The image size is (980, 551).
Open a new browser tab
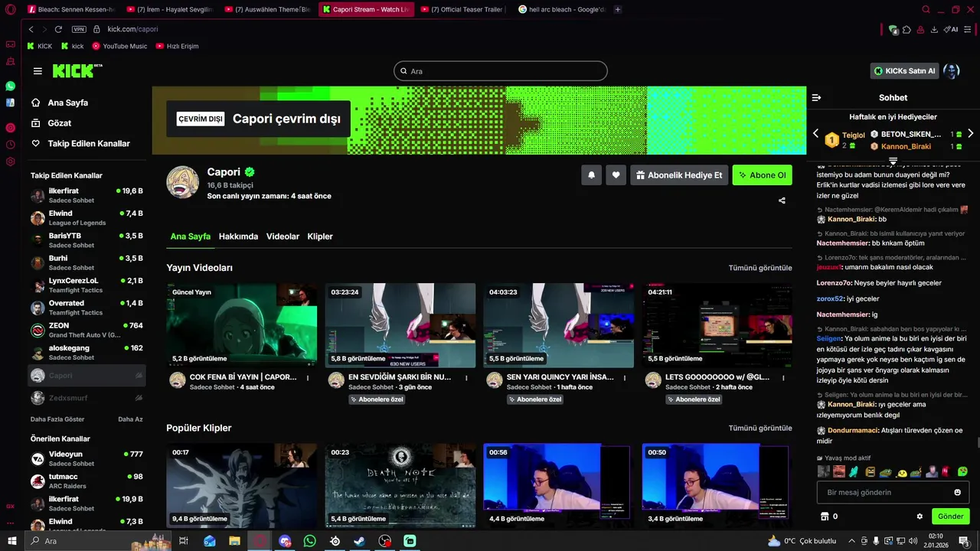coord(618,9)
